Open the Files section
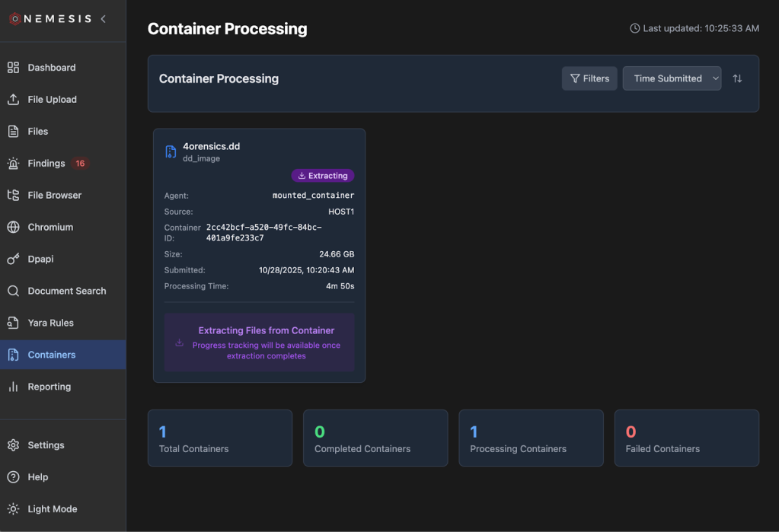The image size is (779, 532). [x=37, y=132]
